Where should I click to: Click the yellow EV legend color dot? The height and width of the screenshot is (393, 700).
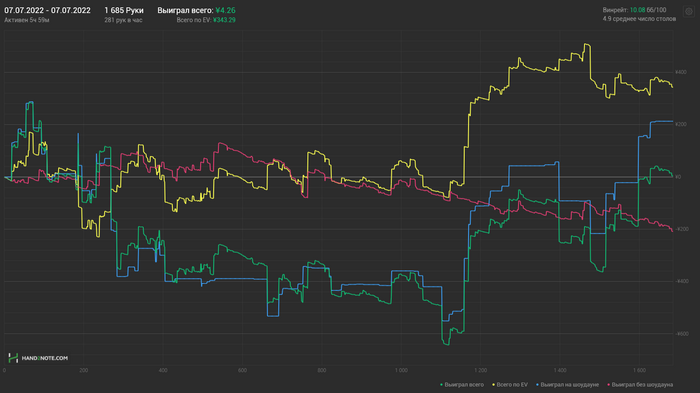coord(493,385)
